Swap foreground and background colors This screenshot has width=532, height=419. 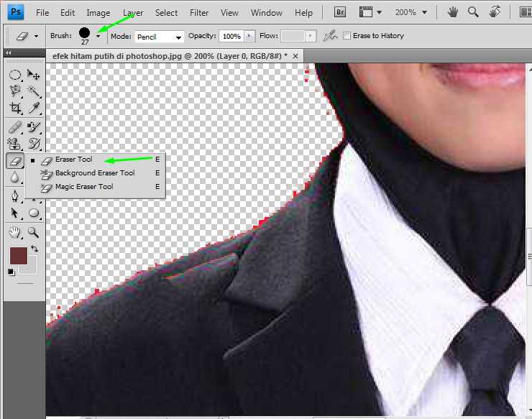(x=35, y=249)
